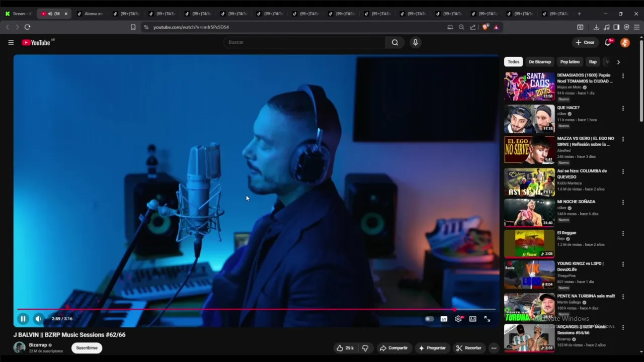Open the Bizarrap channel avatar
This screenshot has width=644, height=362.
coord(19,347)
